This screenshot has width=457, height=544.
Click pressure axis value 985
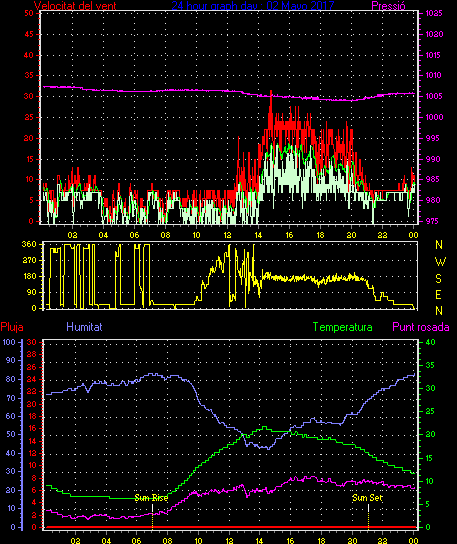[433, 179]
